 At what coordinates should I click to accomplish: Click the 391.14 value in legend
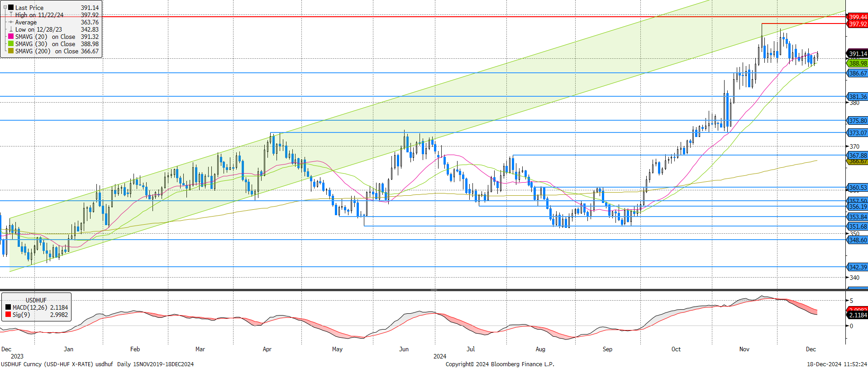click(90, 8)
